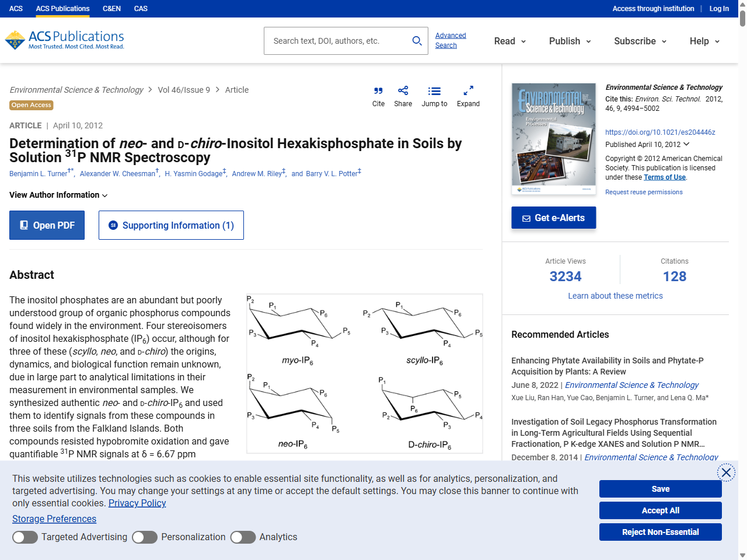
Task: Share this article
Action: pyautogui.click(x=403, y=96)
